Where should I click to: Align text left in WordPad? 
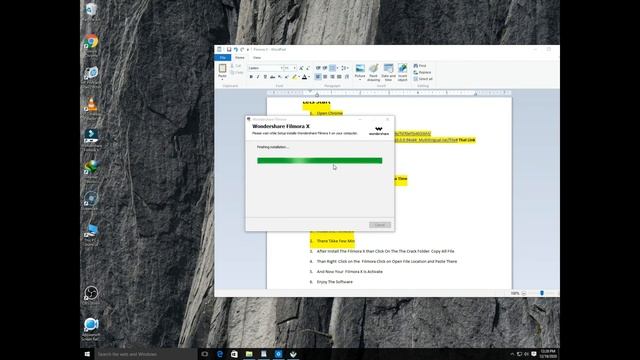pos(318,77)
